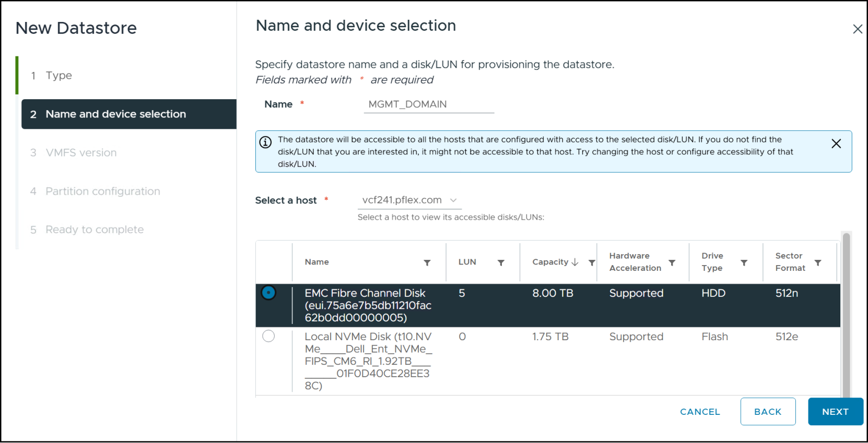Click the 8.00 TB capacity cell
This screenshot has width=868, height=443.
[x=553, y=293]
